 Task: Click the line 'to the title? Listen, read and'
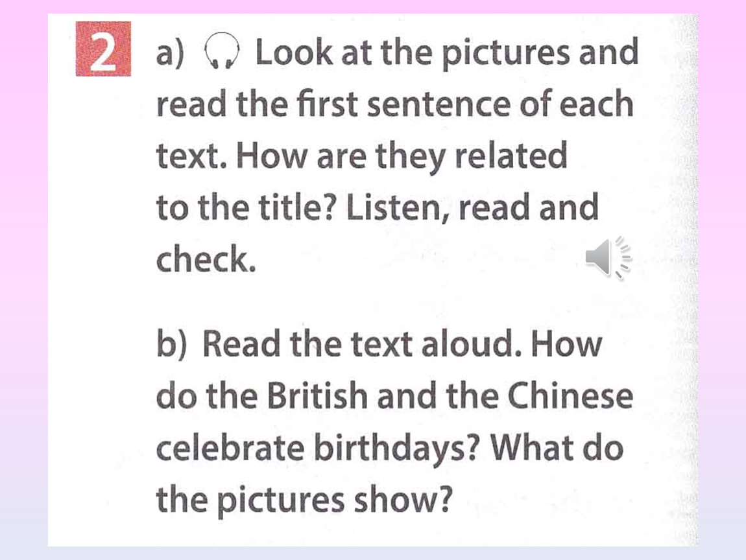(378, 208)
